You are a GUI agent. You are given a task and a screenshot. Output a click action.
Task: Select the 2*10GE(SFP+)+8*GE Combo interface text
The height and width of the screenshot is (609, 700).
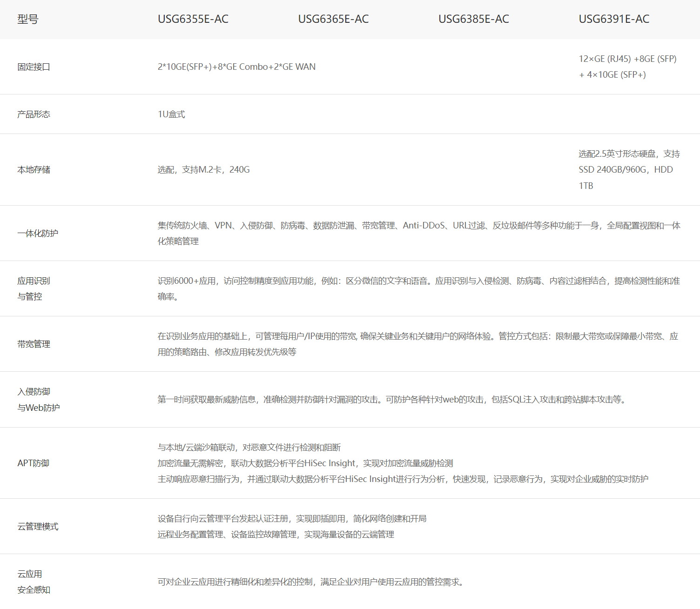click(x=236, y=67)
